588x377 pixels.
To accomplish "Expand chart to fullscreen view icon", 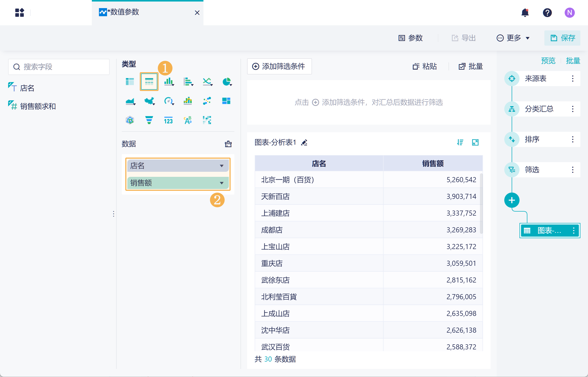I will coord(475,143).
